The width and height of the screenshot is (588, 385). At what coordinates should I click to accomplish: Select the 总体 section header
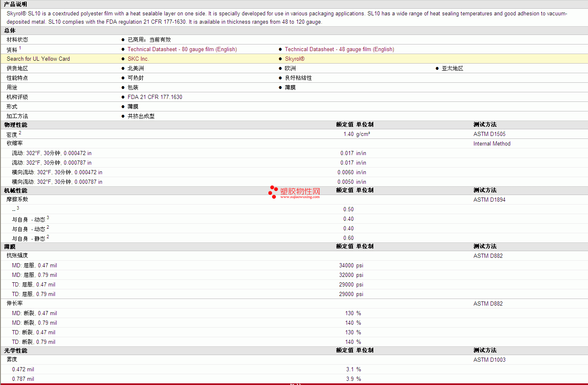pyautogui.click(x=10, y=30)
